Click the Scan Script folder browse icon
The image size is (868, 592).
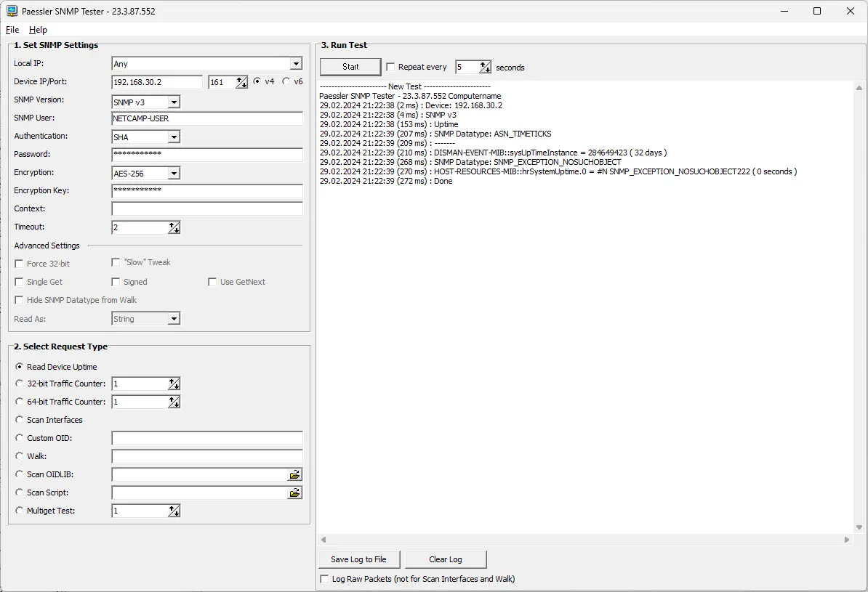click(294, 492)
